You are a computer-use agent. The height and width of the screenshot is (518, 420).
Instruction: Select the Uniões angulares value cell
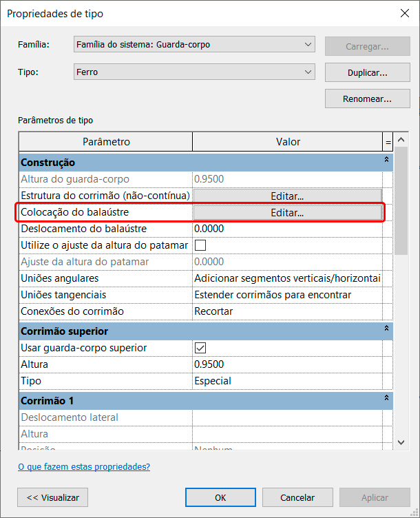pyautogui.click(x=287, y=278)
